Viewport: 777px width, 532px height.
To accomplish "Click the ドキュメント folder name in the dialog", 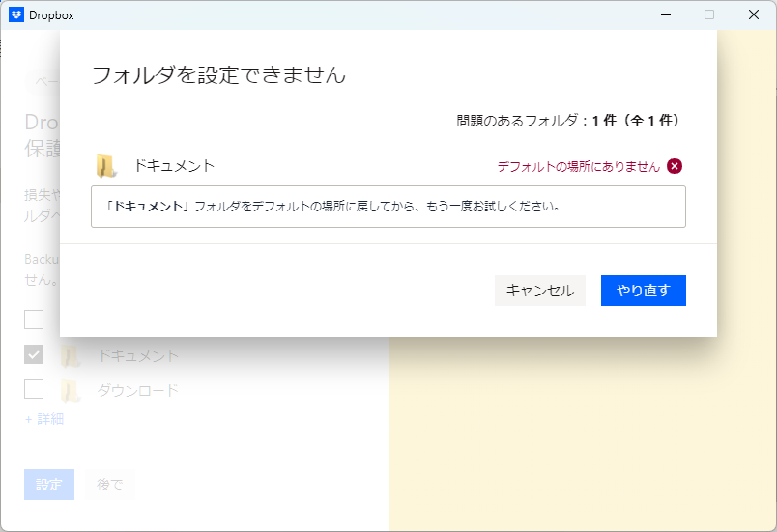I will (x=174, y=166).
